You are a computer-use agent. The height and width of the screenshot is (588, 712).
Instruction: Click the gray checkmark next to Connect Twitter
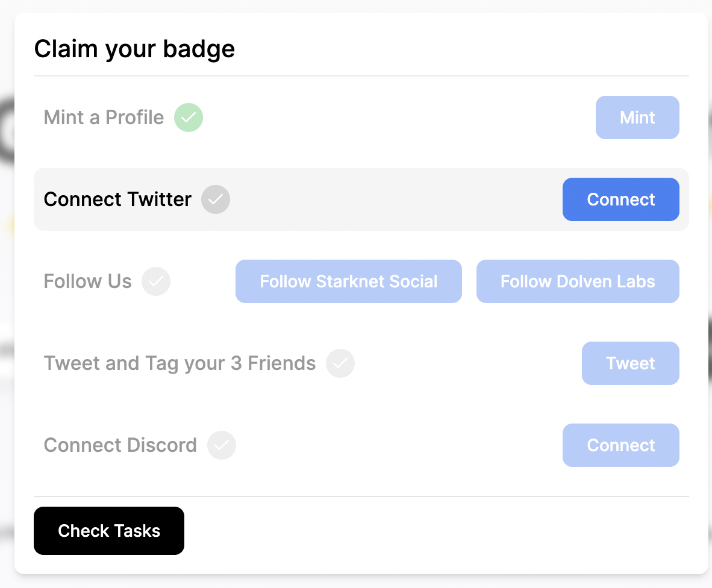[216, 199]
